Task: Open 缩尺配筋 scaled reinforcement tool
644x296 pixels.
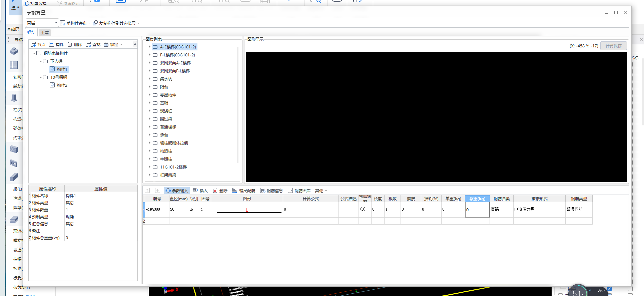Action: 244,191
